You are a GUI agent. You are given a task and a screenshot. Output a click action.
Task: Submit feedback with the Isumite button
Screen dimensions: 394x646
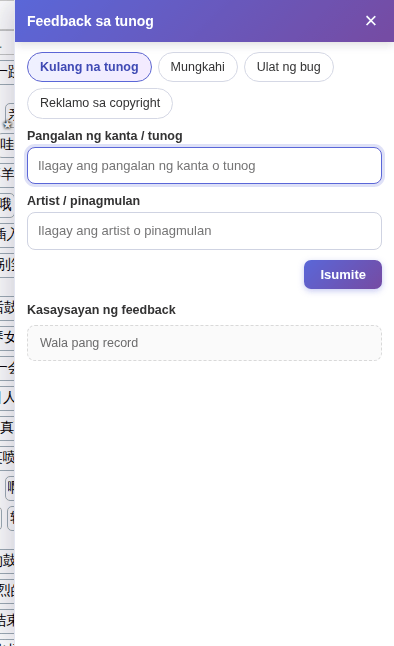343,274
